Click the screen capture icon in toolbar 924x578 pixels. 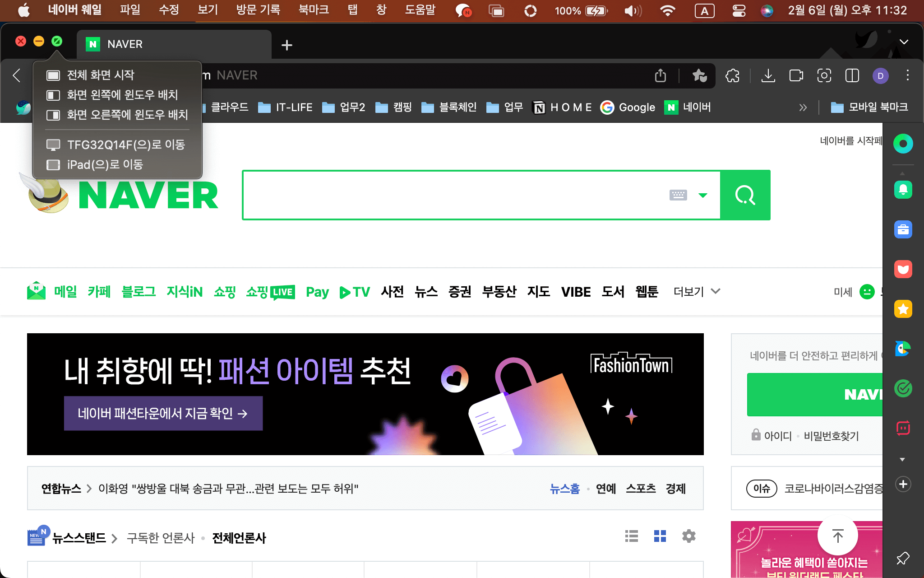coord(824,75)
